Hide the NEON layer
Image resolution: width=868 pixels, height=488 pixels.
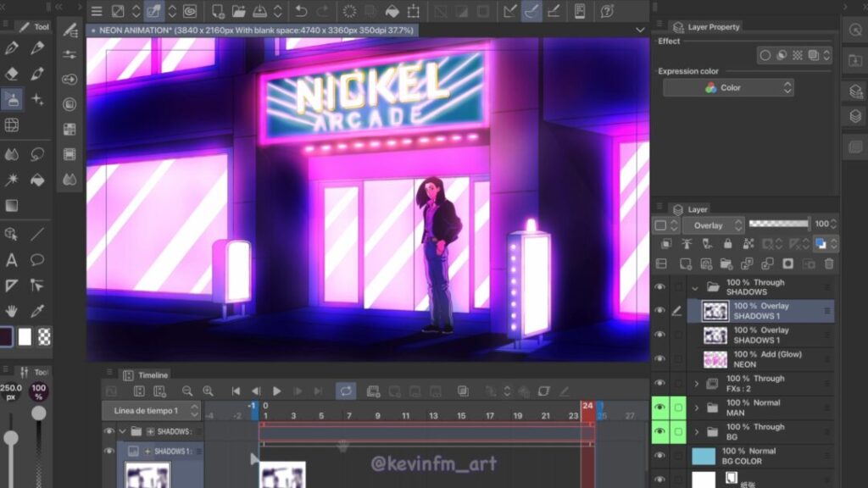660,359
